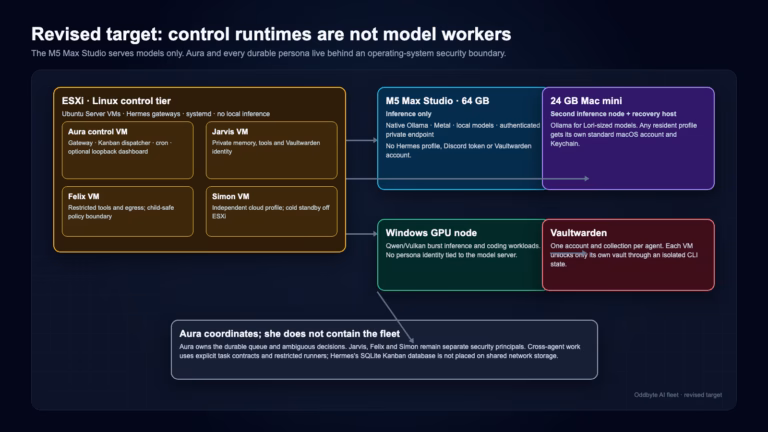768x432 pixels.
Task: Click the 'Inference only' label
Action: tap(408, 114)
